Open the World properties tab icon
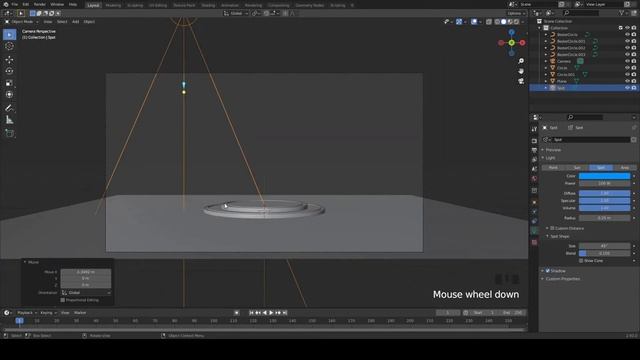The width and height of the screenshot is (640, 360). click(x=534, y=178)
